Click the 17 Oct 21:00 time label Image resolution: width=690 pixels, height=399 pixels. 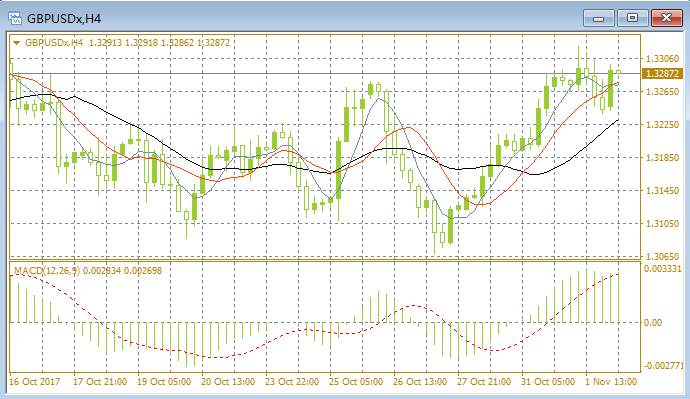pyautogui.click(x=100, y=381)
